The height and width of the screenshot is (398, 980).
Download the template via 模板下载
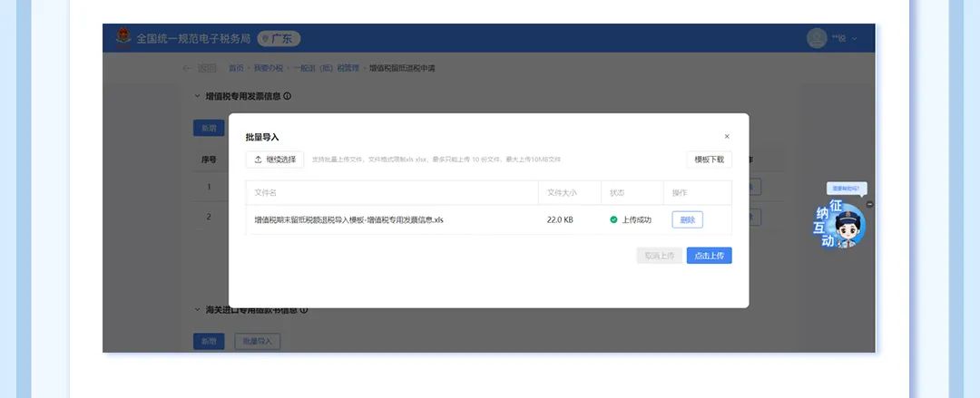pyautogui.click(x=709, y=160)
